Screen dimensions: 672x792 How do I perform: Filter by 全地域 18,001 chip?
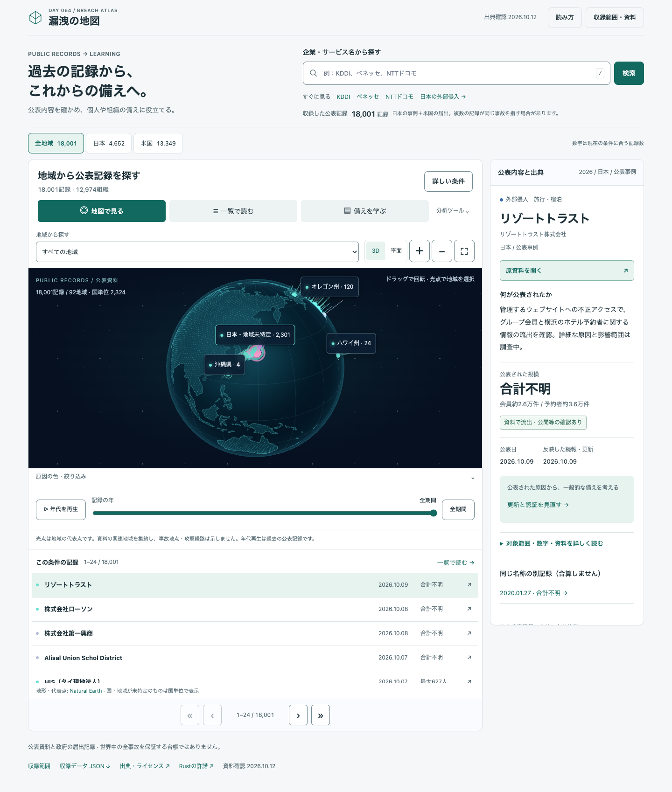coord(56,143)
